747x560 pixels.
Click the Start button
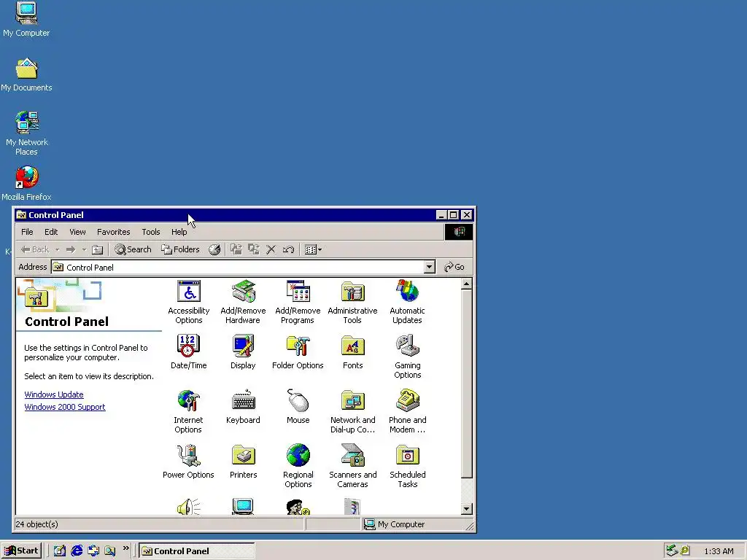(x=21, y=551)
